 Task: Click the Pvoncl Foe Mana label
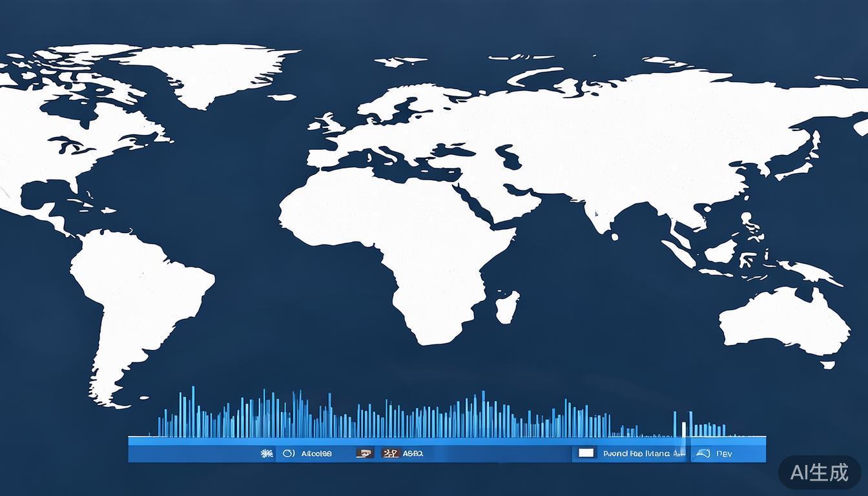coord(636,453)
